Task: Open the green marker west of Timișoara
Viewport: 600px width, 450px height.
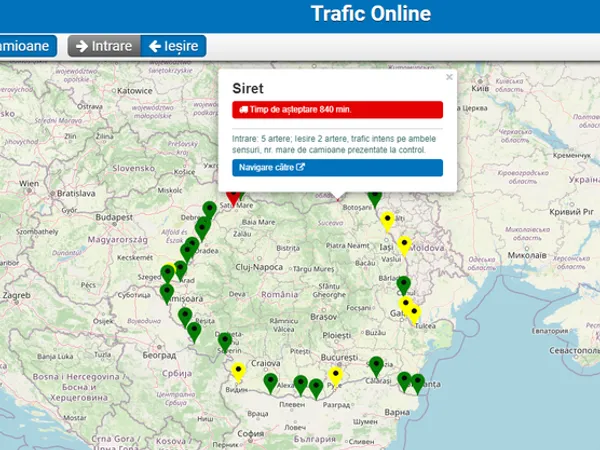Action: [167, 293]
